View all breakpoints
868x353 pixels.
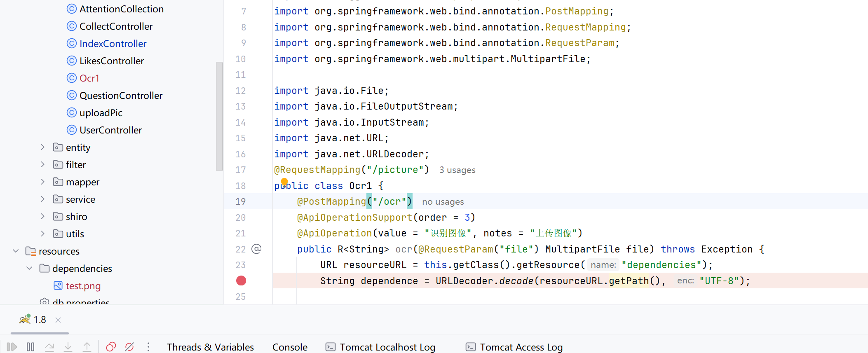point(111,347)
